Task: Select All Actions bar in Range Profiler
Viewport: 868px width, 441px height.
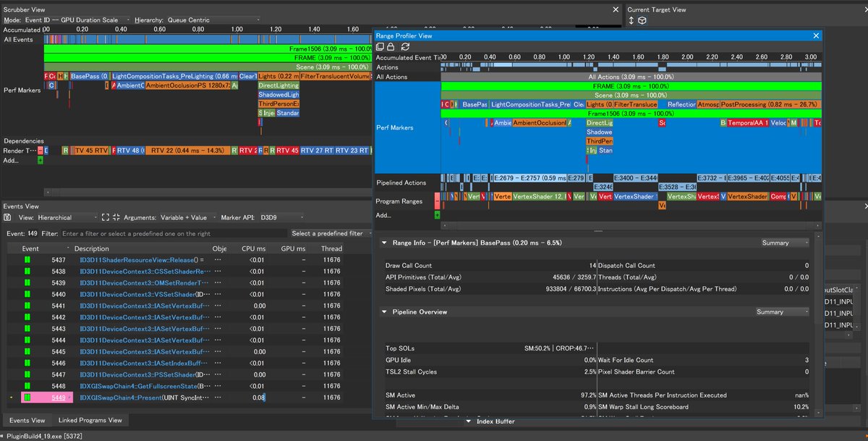Action: click(631, 77)
